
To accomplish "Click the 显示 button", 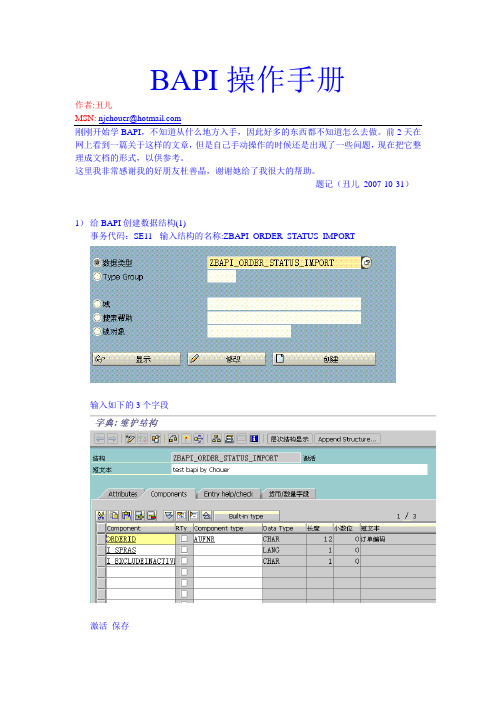I will 137,359.
